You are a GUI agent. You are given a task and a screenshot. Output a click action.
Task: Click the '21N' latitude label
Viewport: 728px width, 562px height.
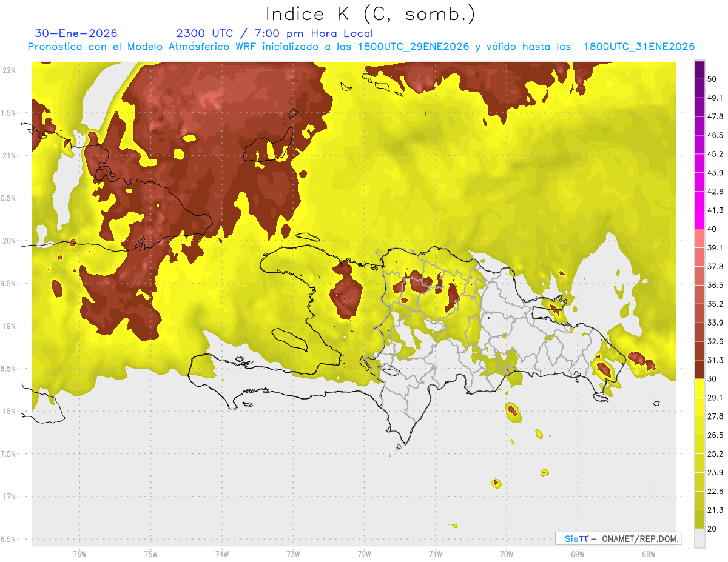[9, 155]
